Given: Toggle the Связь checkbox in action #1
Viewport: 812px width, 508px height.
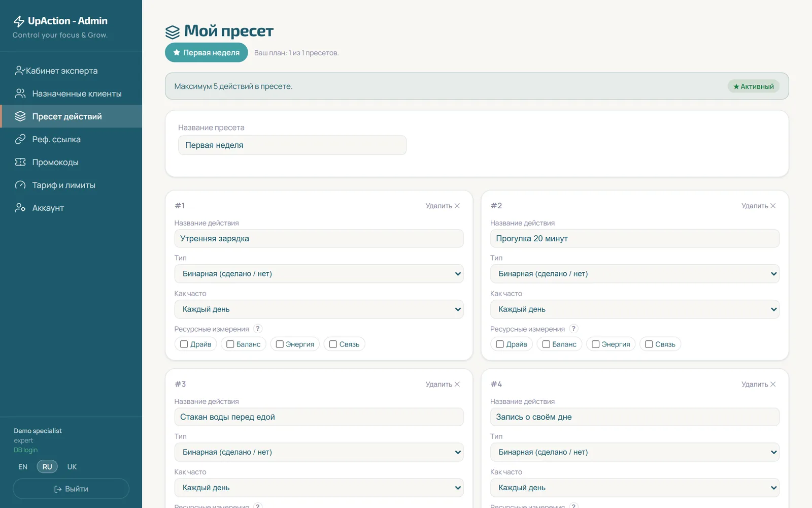Looking at the screenshot, I should (333, 344).
